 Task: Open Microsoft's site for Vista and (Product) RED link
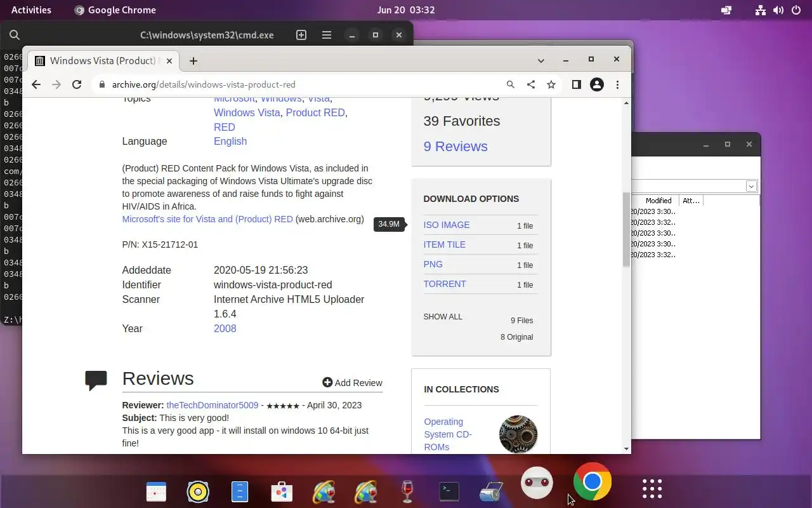click(207, 219)
